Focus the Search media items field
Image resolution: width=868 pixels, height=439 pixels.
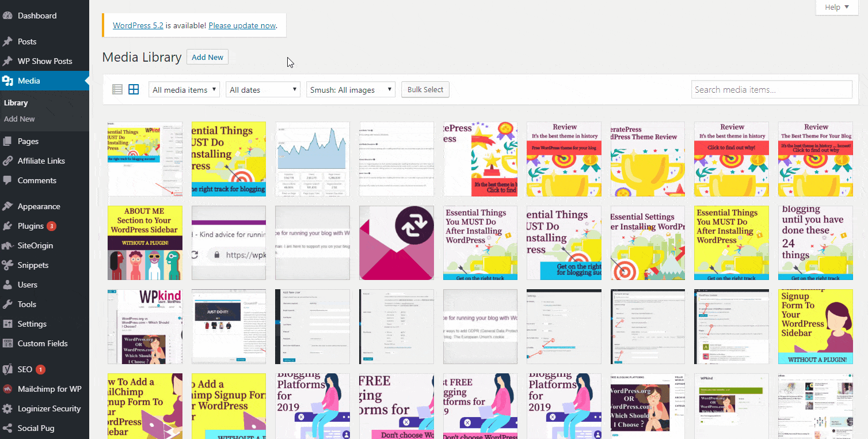click(x=772, y=89)
